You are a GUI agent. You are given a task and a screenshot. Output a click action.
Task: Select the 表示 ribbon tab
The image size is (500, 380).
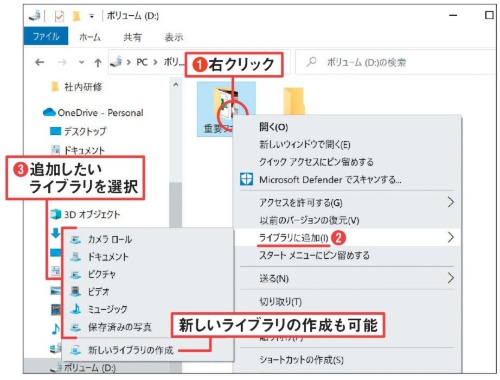click(x=174, y=37)
